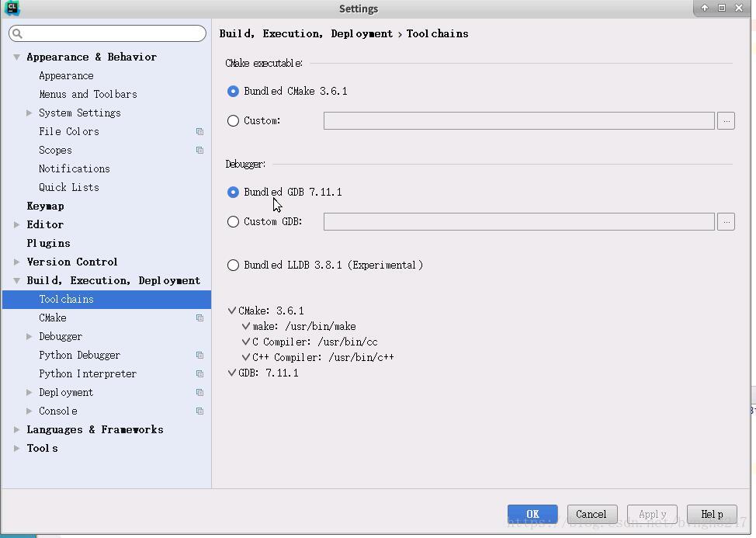This screenshot has height=538, width=756.
Task: Click the project-level icon beside CMake
Action: coord(199,318)
